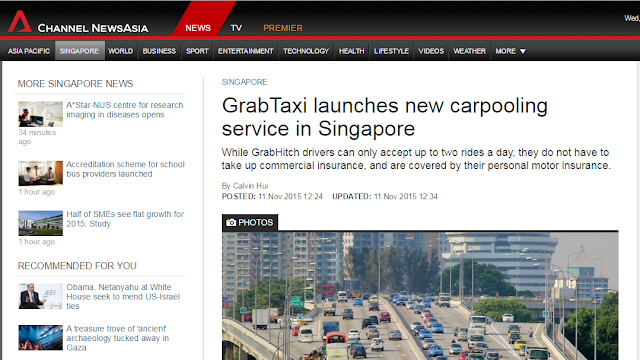
Task: Expand the MORE dropdown arrow
Action: (522, 51)
